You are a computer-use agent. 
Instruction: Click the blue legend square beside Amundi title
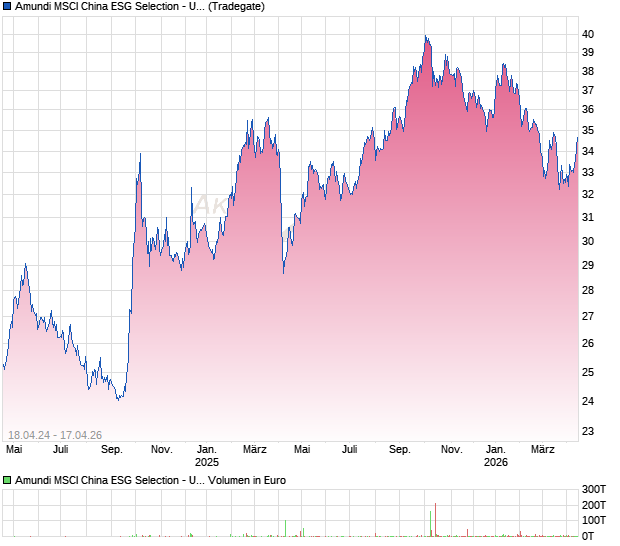(x=7, y=6)
